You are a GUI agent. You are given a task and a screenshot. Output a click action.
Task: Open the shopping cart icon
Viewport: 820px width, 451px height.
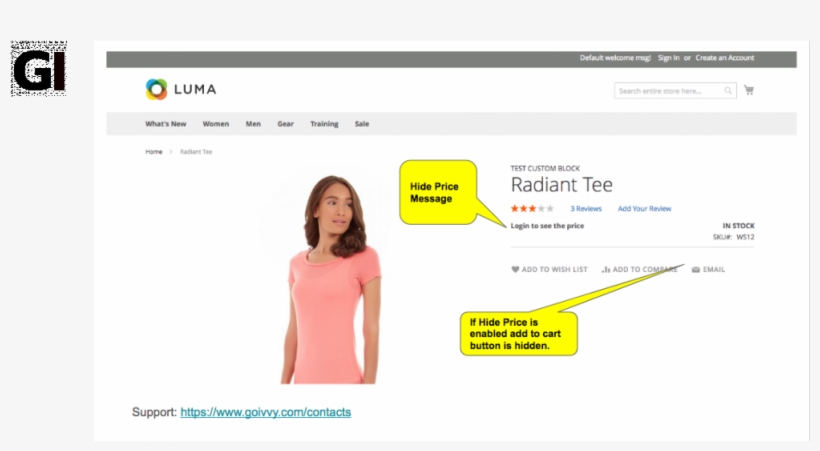tap(749, 90)
